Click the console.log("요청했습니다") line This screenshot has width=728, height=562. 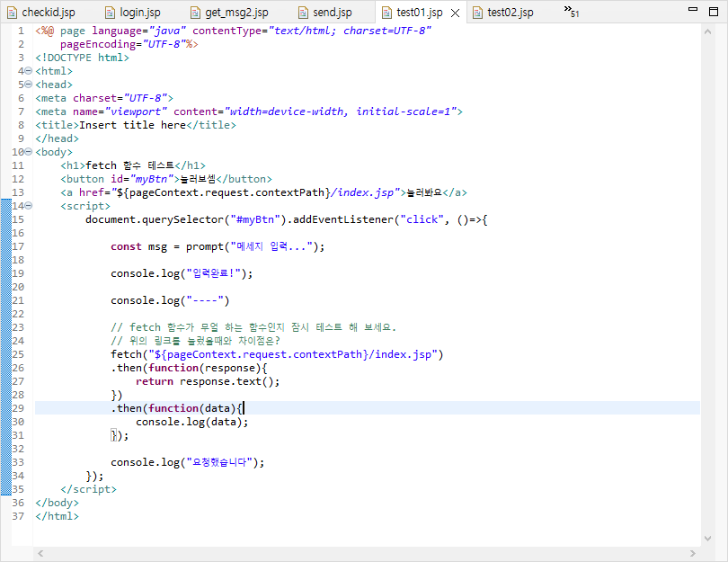click(x=187, y=462)
